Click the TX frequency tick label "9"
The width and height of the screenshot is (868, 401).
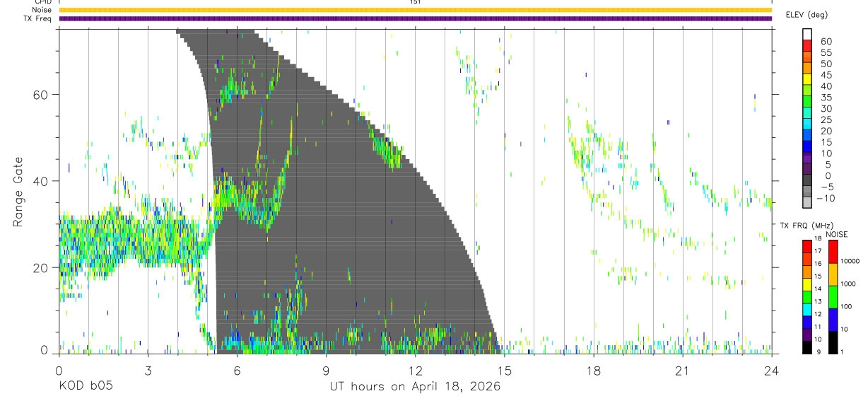coord(819,351)
